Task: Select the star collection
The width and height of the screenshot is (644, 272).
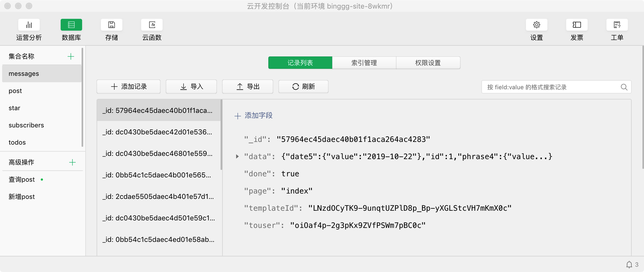Action: click(42, 108)
